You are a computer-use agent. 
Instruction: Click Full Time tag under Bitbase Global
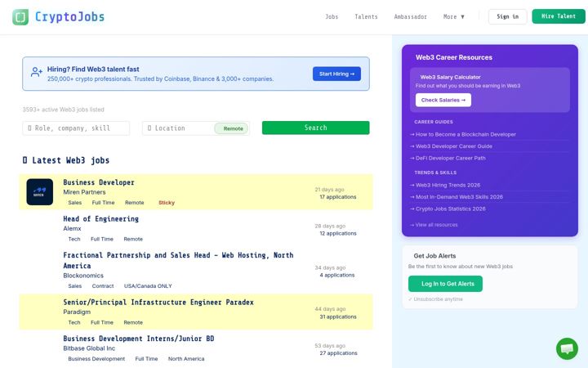[146, 359]
